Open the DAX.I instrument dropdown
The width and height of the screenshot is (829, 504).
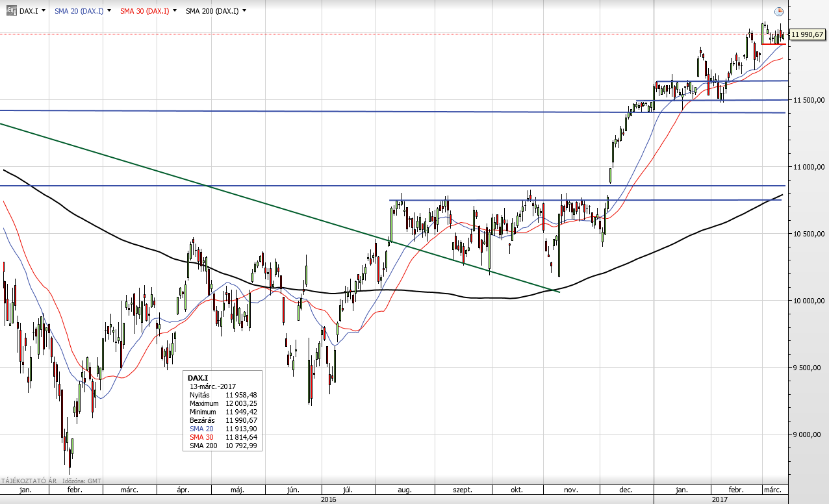tap(44, 11)
